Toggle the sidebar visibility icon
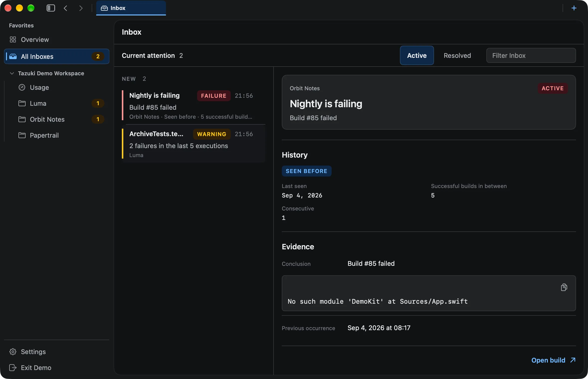 point(51,8)
